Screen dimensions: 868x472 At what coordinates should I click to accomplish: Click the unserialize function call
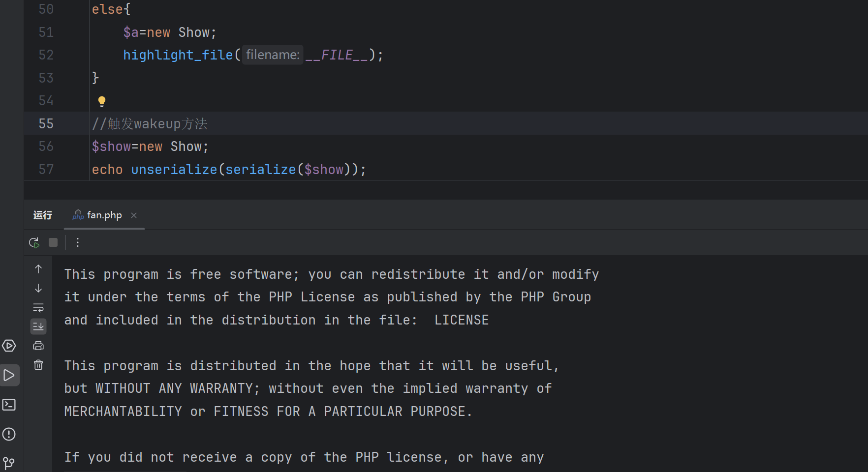click(x=174, y=170)
